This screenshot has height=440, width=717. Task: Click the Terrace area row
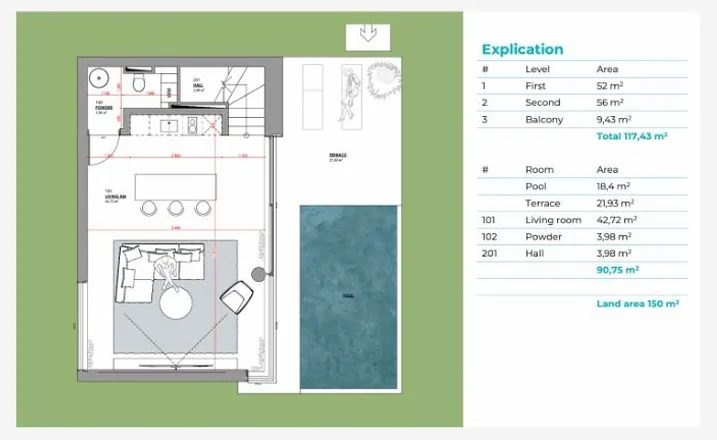point(582,203)
